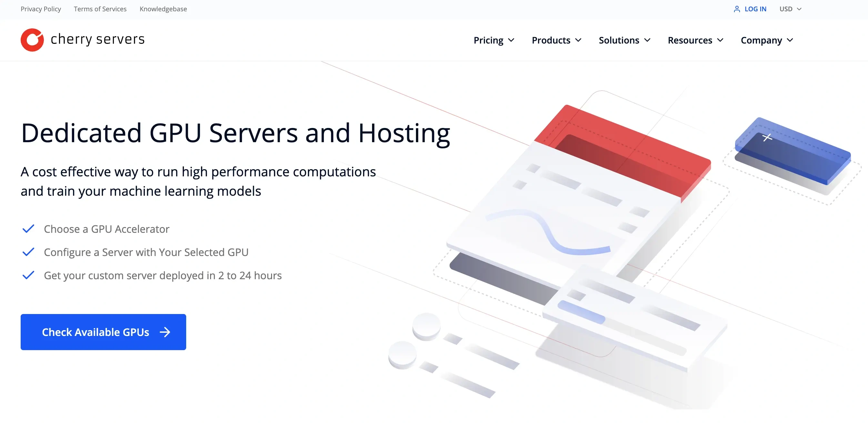Screen dimensions: 868x423
Task: Click the user icon beside LOG IN
Action: 737,9
